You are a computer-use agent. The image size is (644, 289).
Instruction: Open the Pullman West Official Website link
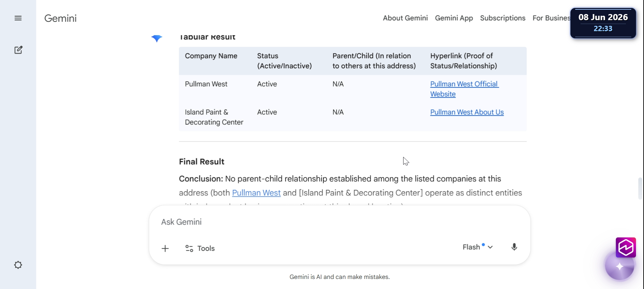click(x=465, y=89)
